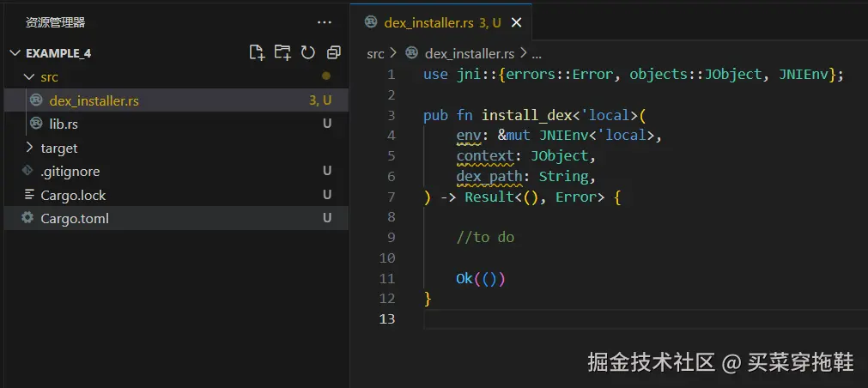Click the //to do comment

tap(485, 238)
